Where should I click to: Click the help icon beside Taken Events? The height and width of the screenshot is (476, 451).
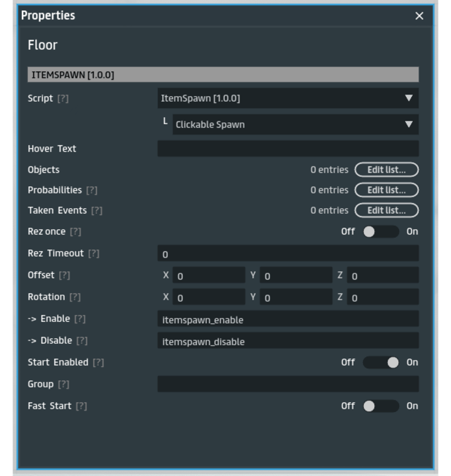(x=96, y=211)
